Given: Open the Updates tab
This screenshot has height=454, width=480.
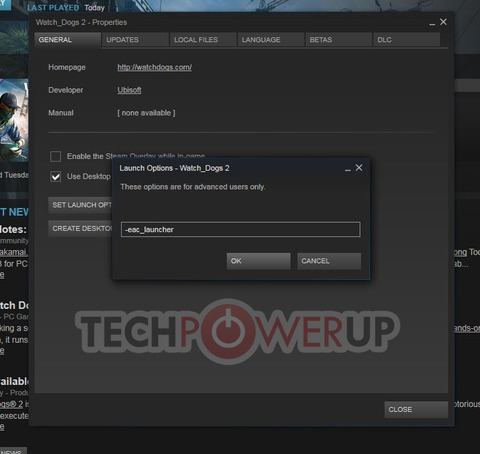Looking at the screenshot, I should point(135,40).
